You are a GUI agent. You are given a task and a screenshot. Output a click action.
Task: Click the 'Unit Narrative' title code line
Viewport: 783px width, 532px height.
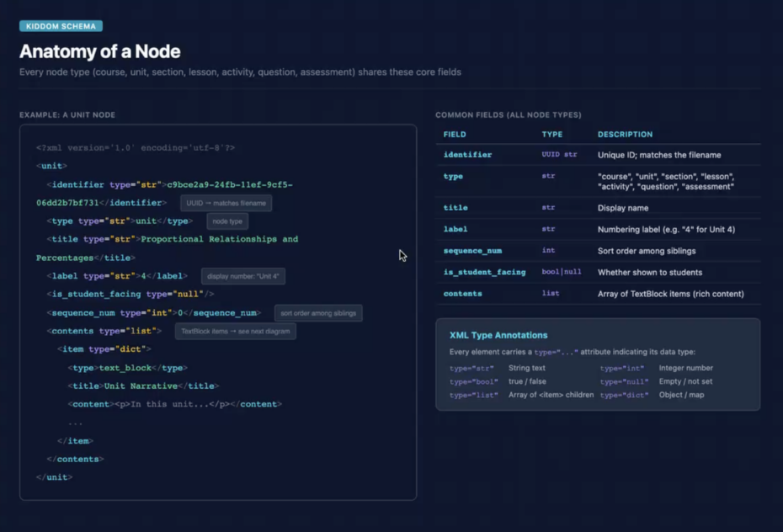click(143, 386)
